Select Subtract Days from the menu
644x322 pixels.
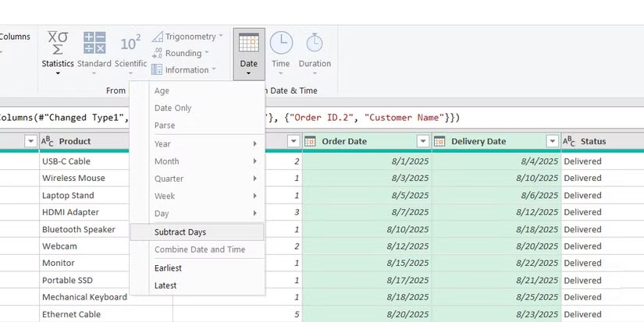point(180,232)
